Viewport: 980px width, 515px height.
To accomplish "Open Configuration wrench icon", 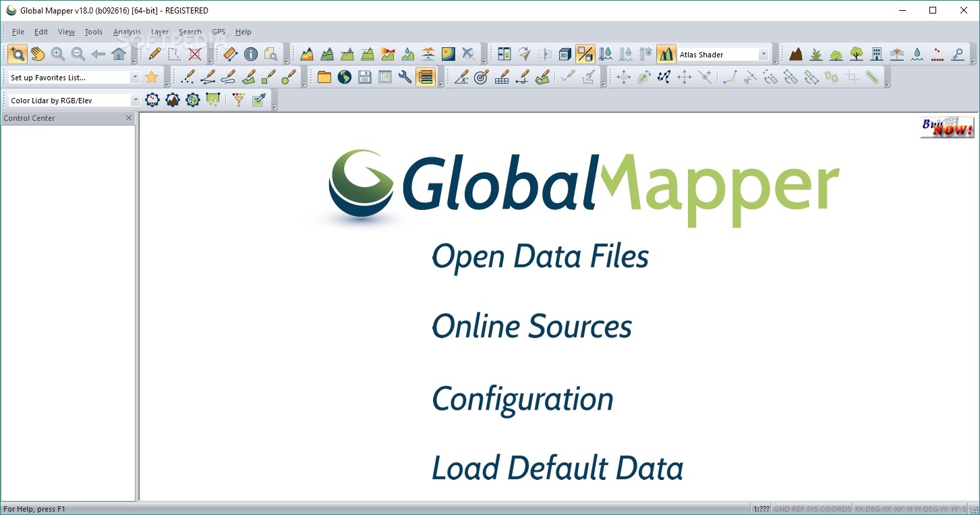I will coord(405,77).
